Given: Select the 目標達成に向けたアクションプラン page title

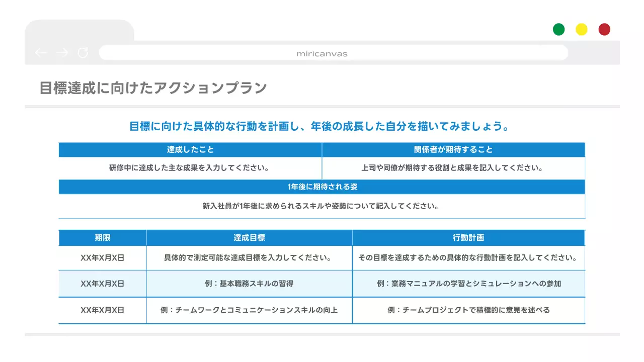Looking at the screenshot, I should (152, 87).
